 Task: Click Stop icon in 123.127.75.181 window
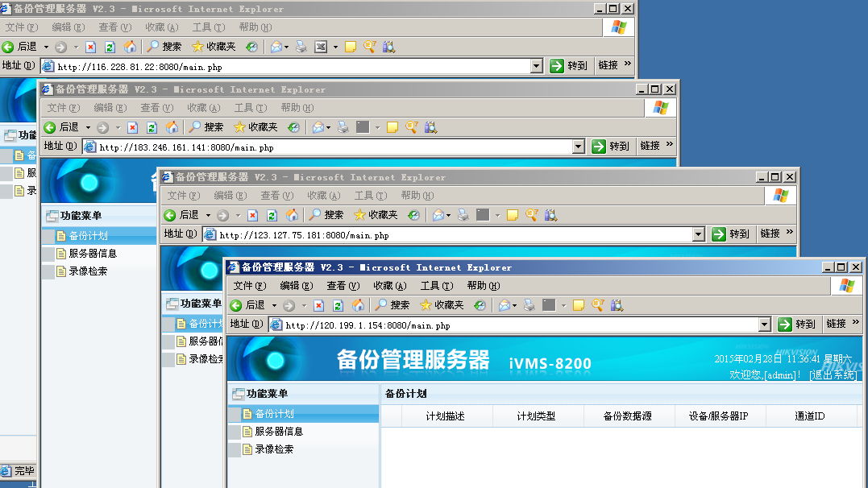point(252,215)
